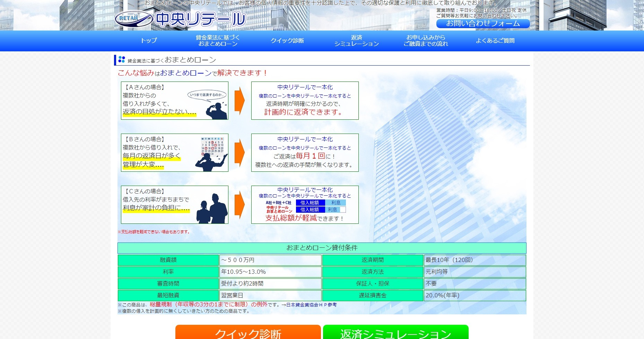The image size is (644, 339).
Task: Click the blue dots icon beside the page heading
Action: (x=121, y=59)
